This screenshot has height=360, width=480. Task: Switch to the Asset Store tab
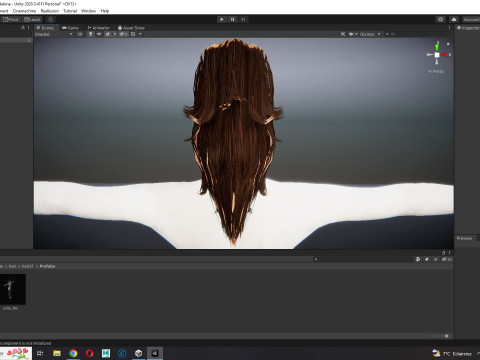pos(131,28)
